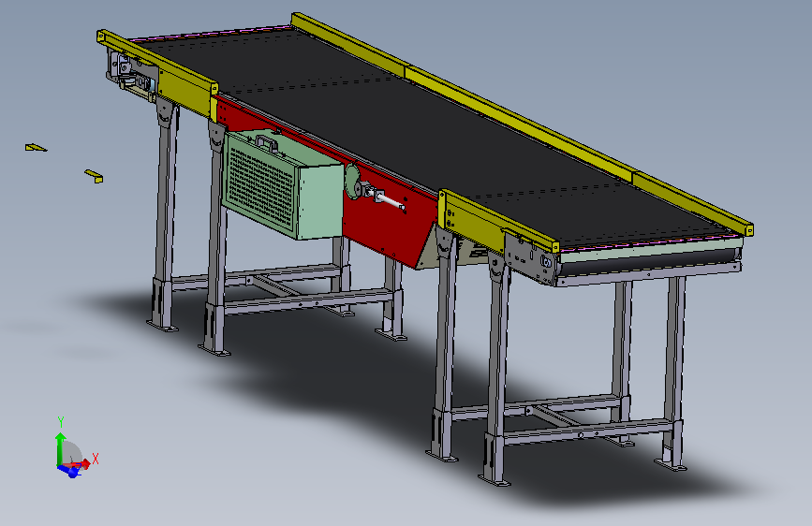Select the carry handle atop the green housing
Screen dimensions: 812x526
point(267,142)
